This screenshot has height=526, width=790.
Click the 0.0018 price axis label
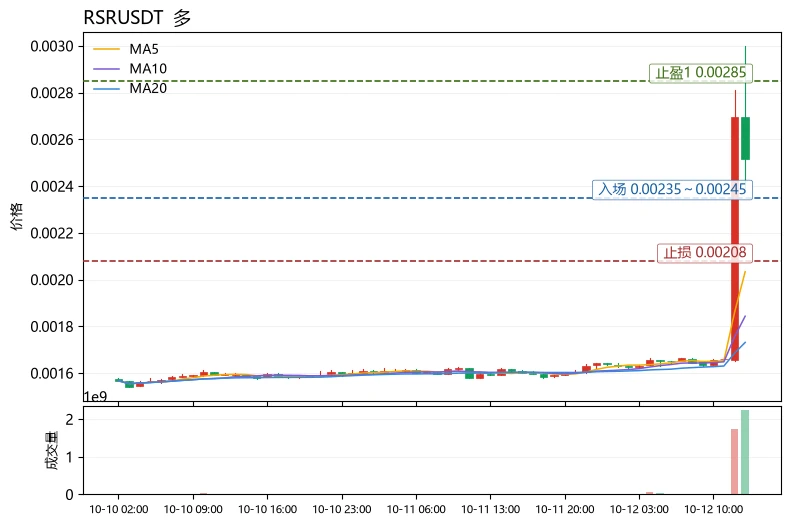point(51,327)
